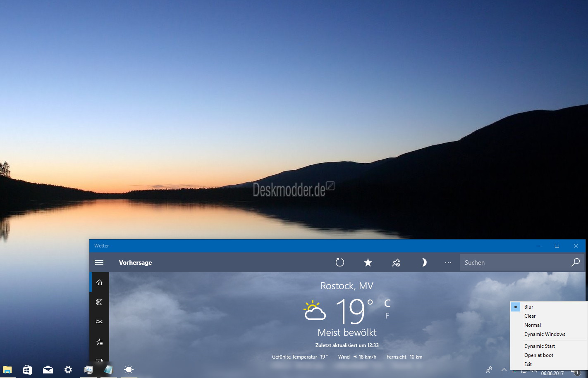Switch temperature unit to Fahrenheit
This screenshot has width=588, height=378.
click(x=387, y=316)
